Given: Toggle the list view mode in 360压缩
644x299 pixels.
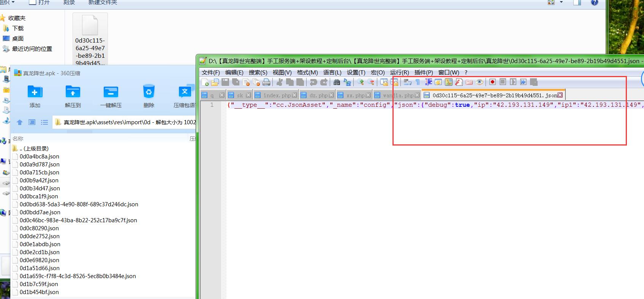Looking at the screenshot, I should pyautogui.click(x=44, y=122).
